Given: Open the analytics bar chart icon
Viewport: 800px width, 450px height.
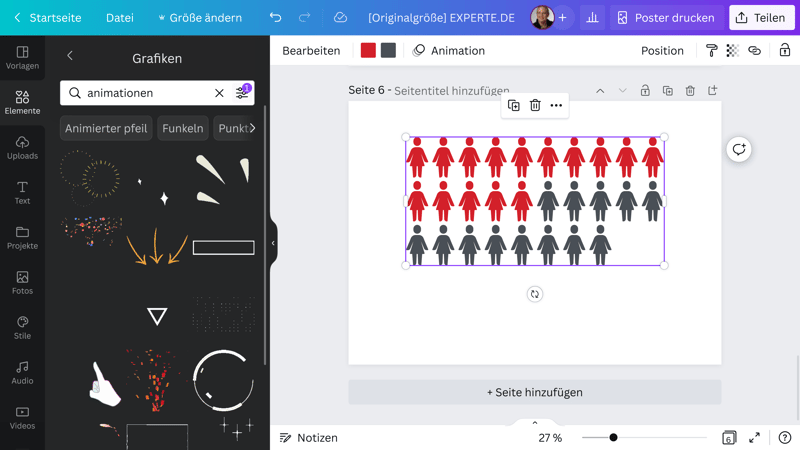Looking at the screenshot, I should (x=592, y=18).
